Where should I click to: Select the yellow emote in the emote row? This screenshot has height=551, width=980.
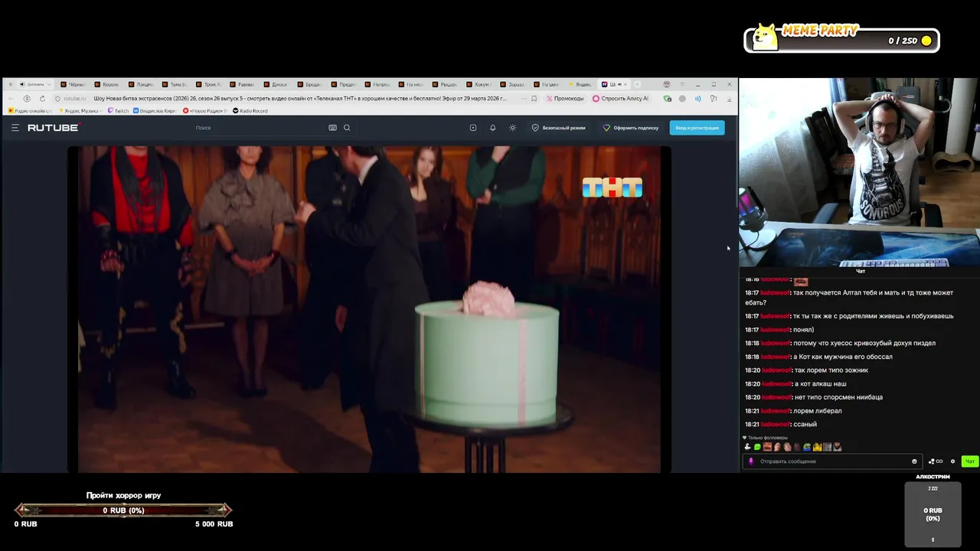pyautogui.click(x=817, y=447)
